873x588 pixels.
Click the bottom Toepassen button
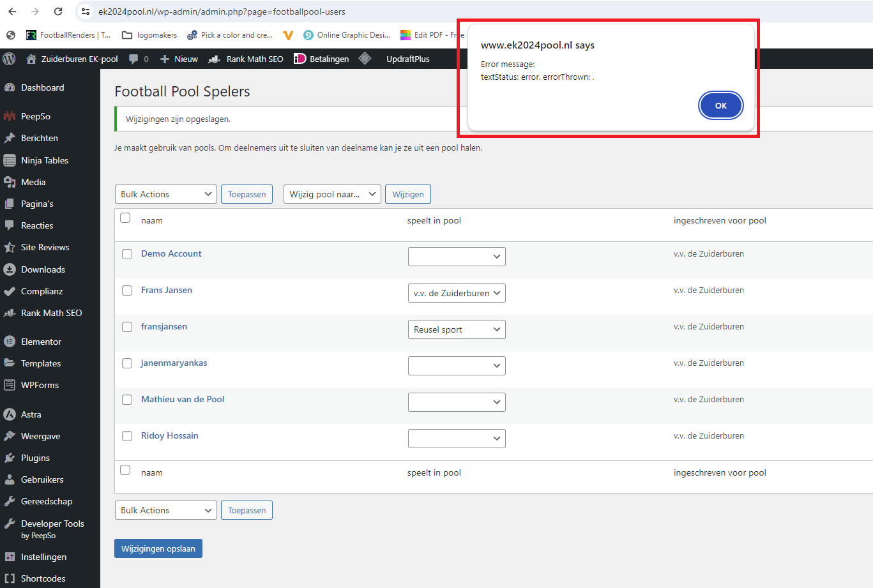click(247, 510)
